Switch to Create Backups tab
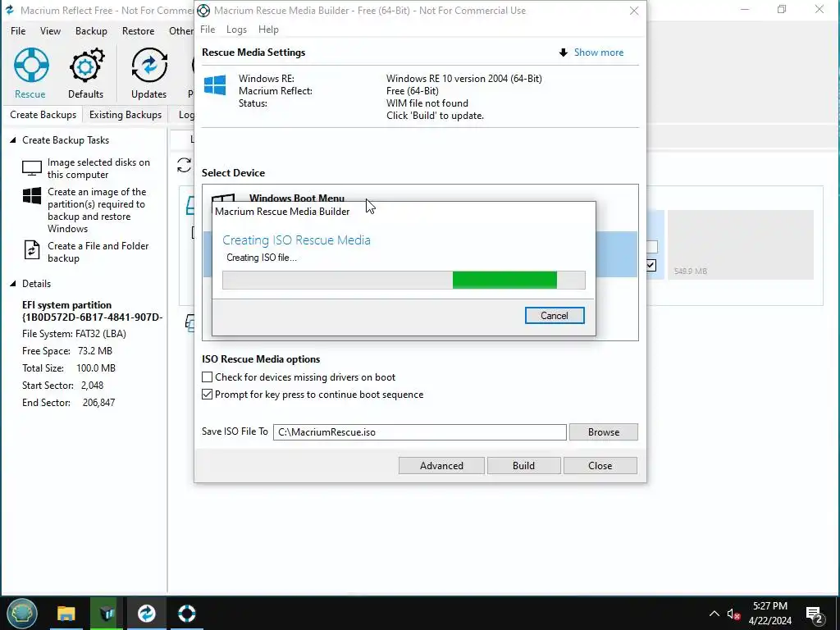 tap(43, 115)
